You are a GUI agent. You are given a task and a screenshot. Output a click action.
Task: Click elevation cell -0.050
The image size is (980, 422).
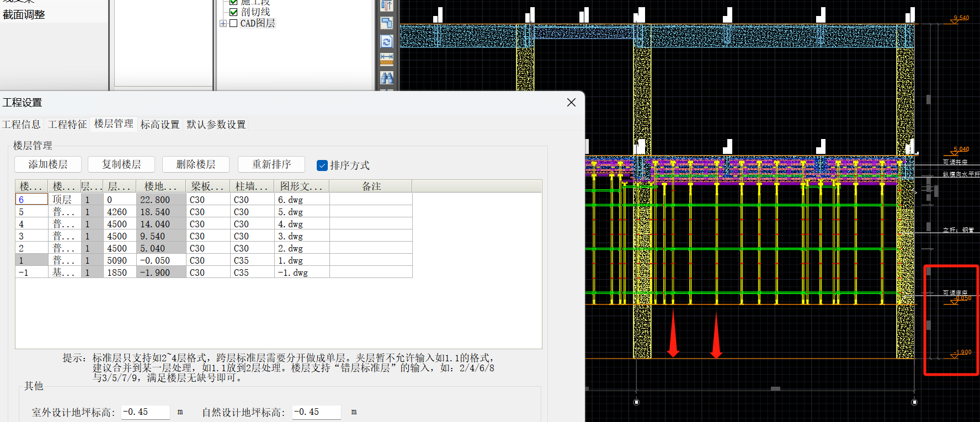(x=161, y=260)
